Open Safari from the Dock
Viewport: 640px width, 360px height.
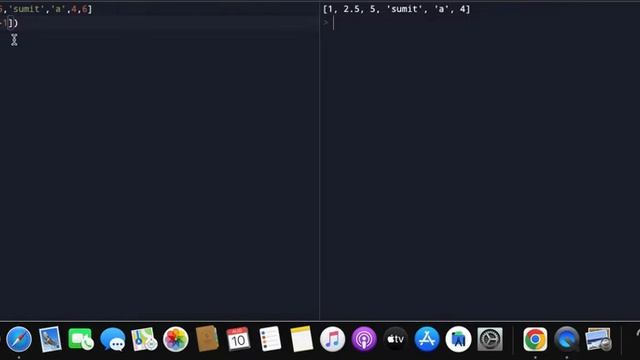point(19,339)
